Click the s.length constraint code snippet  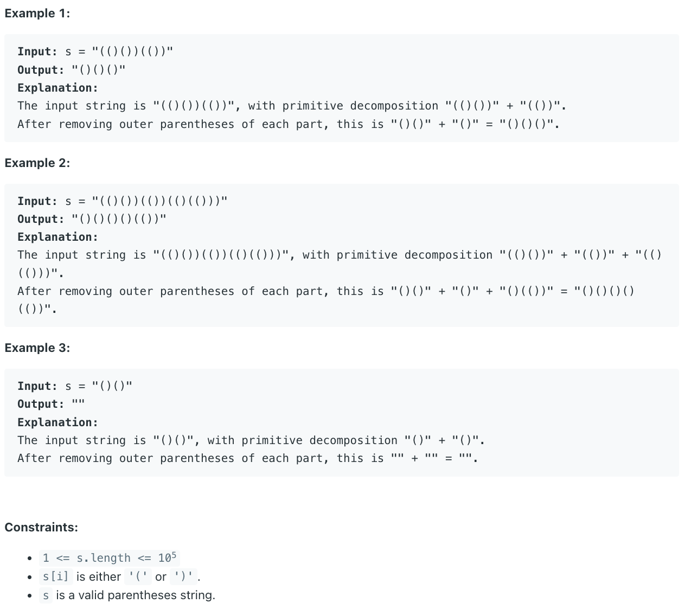coord(110,558)
